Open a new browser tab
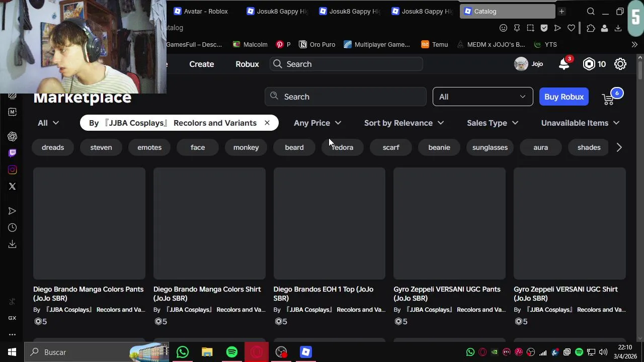644x362 pixels. (x=561, y=11)
